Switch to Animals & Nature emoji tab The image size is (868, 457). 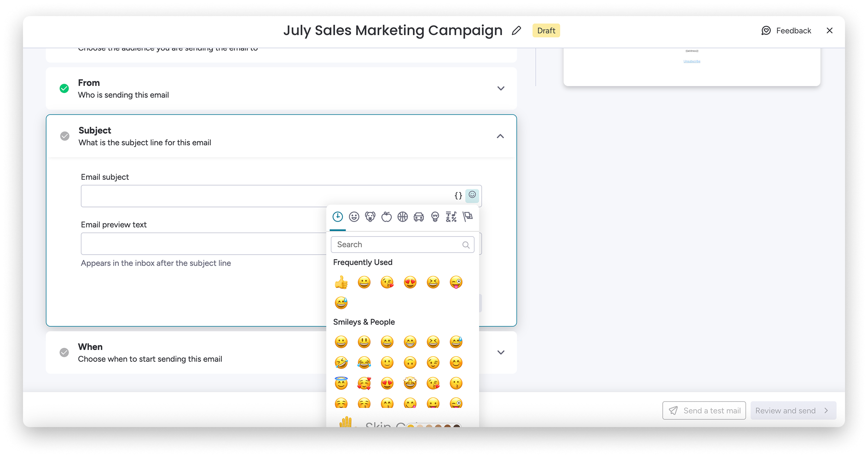pyautogui.click(x=370, y=217)
